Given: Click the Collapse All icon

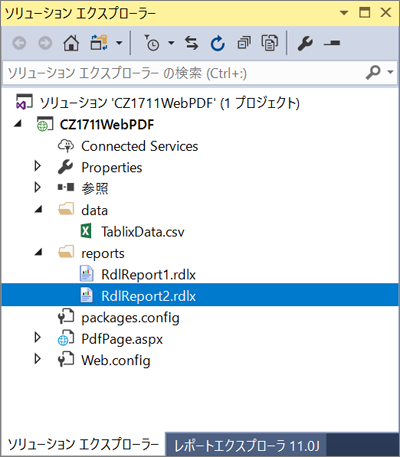Looking at the screenshot, I should tap(244, 43).
